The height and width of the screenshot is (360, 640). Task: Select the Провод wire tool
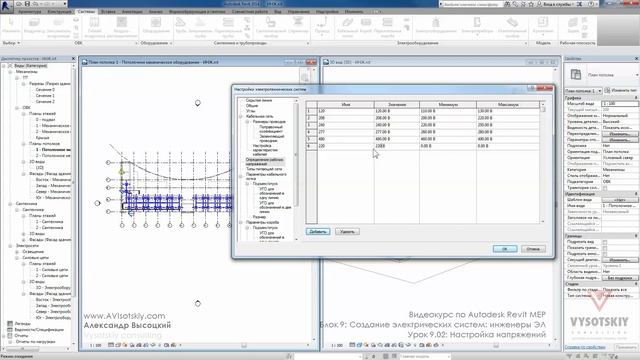click(x=322, y=26)
